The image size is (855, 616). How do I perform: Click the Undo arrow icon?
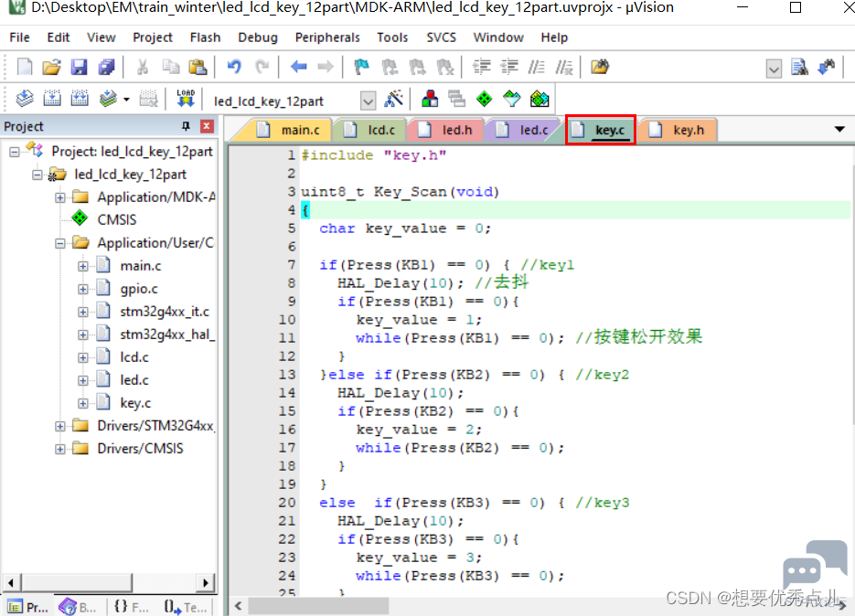(234, 67)
